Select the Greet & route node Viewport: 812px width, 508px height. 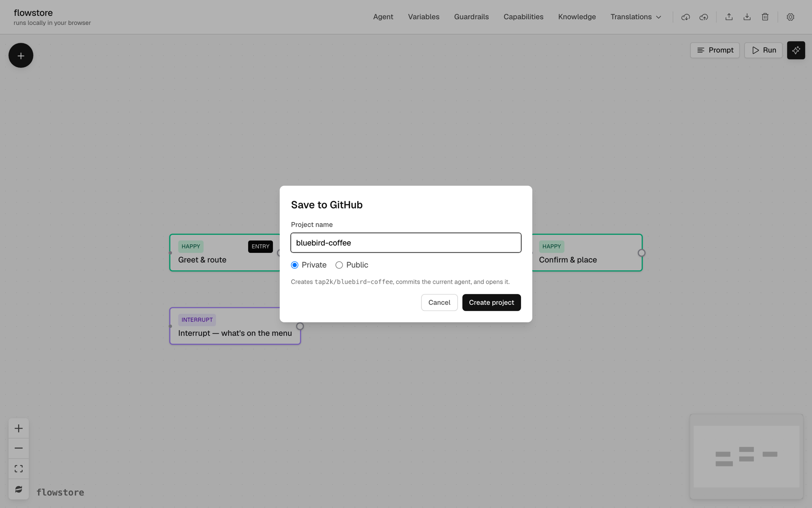[x=225, y=253]
